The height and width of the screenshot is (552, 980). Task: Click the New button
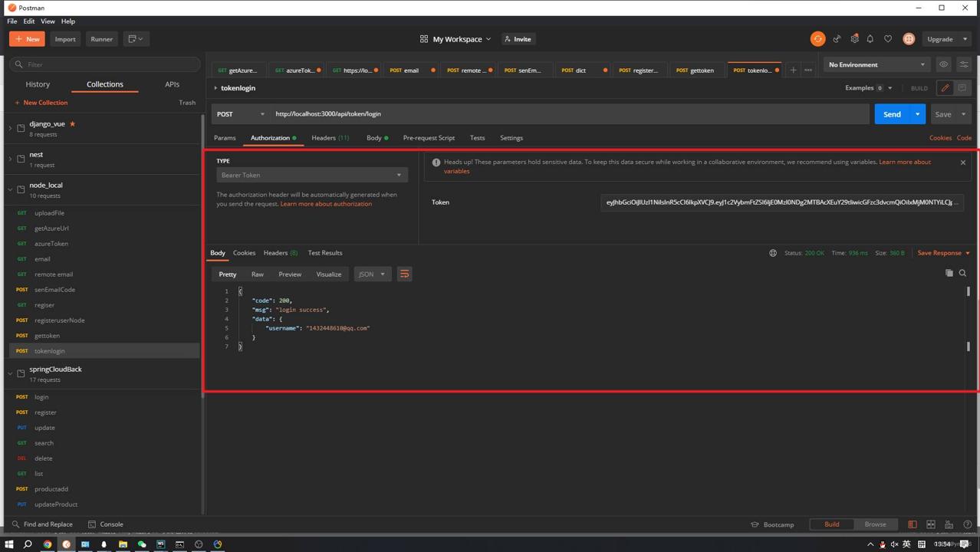[27, 39]
